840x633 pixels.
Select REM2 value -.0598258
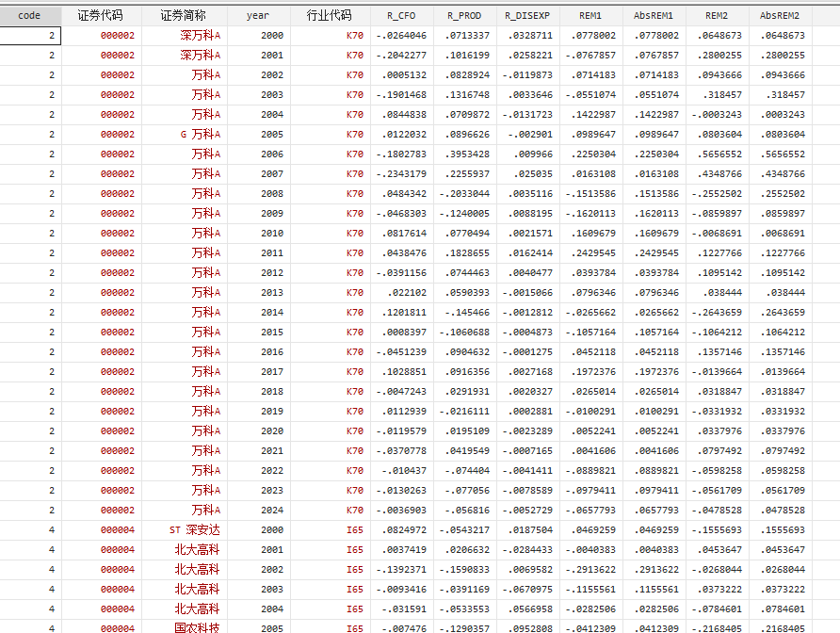pos(717,471)
